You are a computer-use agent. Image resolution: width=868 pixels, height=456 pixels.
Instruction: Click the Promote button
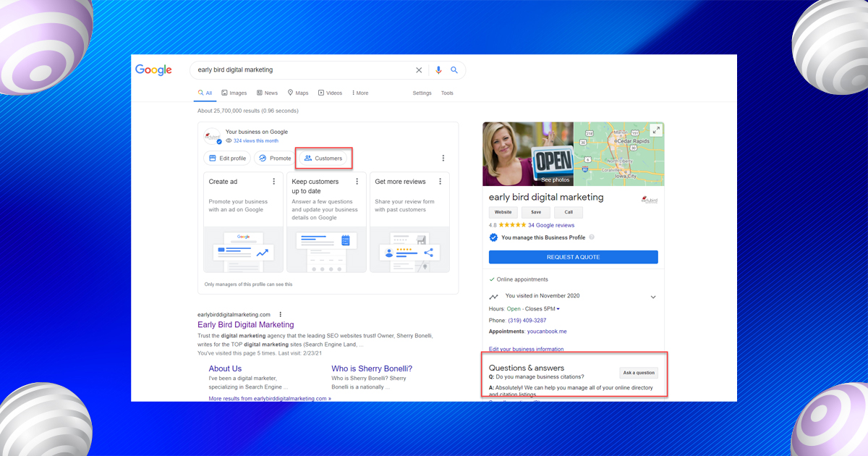[x=275, y=159]
